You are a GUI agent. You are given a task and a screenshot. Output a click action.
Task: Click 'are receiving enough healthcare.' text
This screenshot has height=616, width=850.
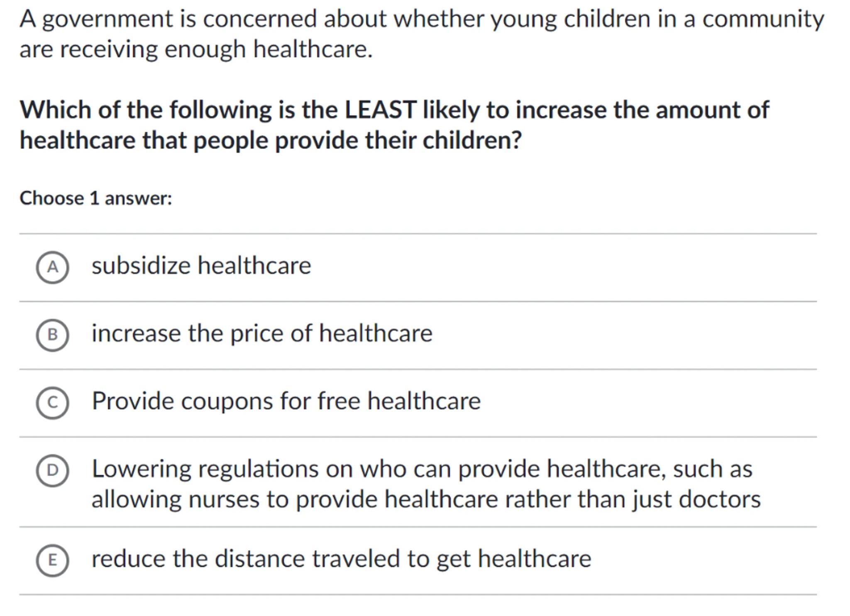[196, 49]
